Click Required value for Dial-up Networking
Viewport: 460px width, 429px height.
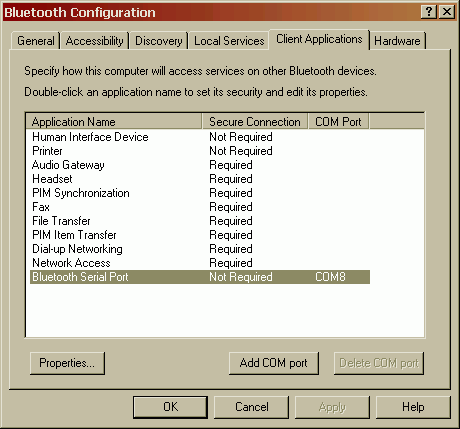point(231,249)
